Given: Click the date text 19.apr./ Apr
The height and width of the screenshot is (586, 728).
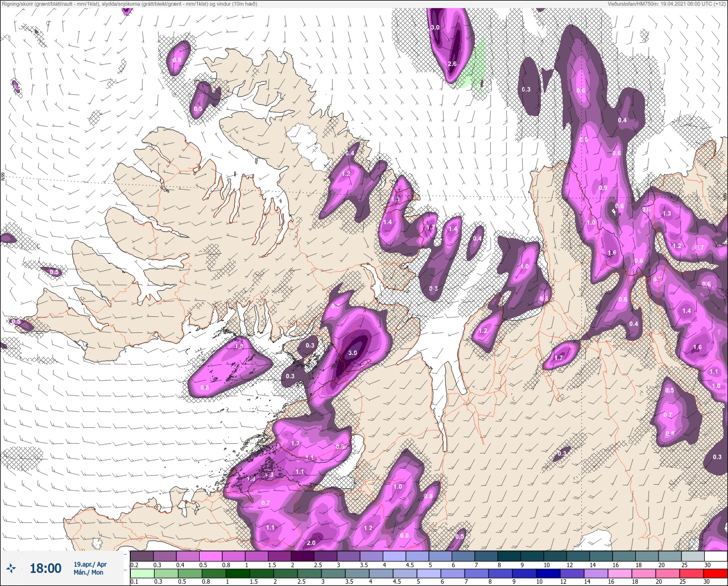Looking at the screenshot, I should (90, 564).
